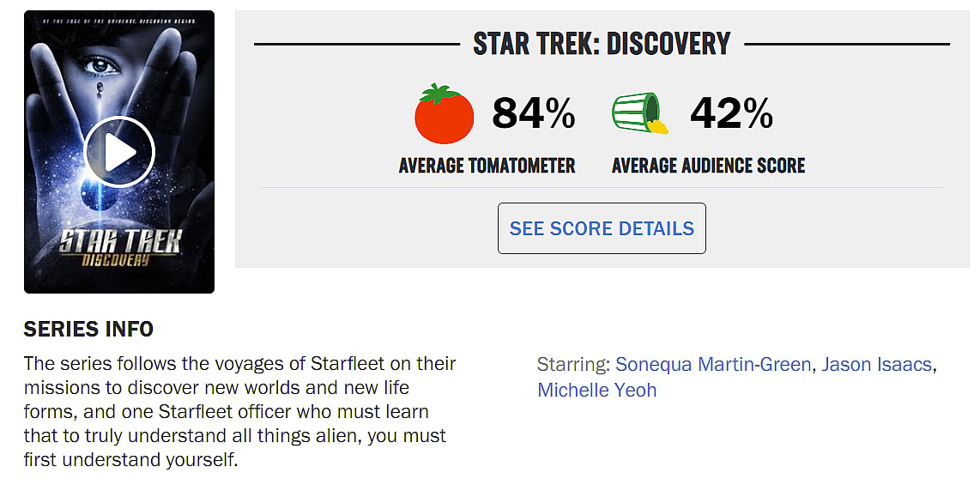Open Sonequa Martin-Green's page
Image resolution: width=980 pixels, height=491 pixels.
click(713, 365)
